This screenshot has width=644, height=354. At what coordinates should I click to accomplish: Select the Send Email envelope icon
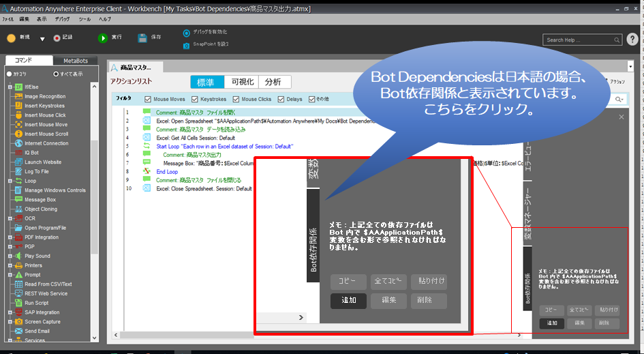coord(18,331)
